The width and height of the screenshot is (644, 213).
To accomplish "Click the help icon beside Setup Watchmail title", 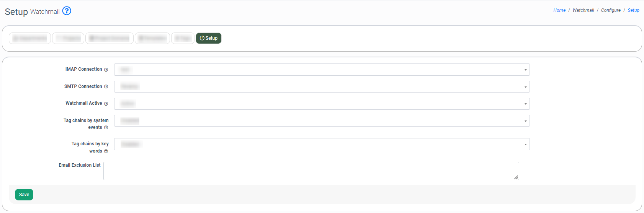I will click(x=67, y=11).
